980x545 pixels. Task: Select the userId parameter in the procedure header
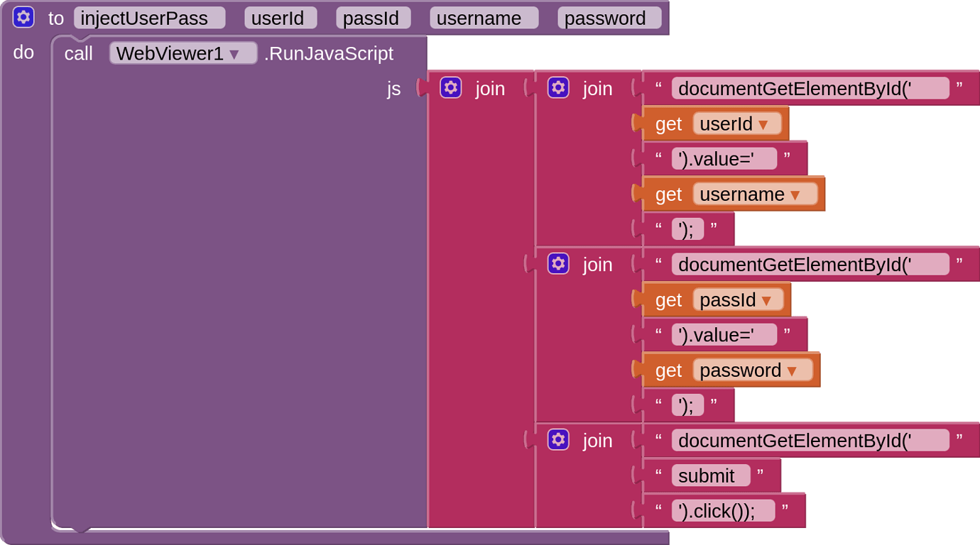(x=281, y=18)
